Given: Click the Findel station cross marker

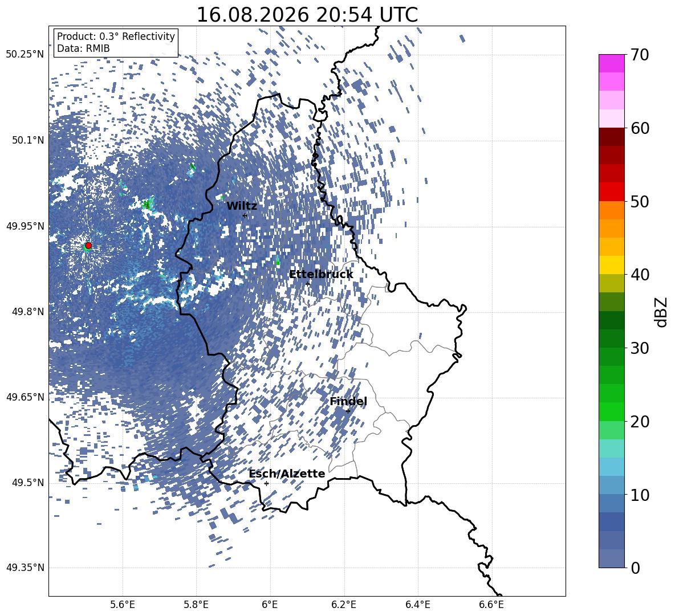Looking at the screenshot, I should click(x=348, y=411).
